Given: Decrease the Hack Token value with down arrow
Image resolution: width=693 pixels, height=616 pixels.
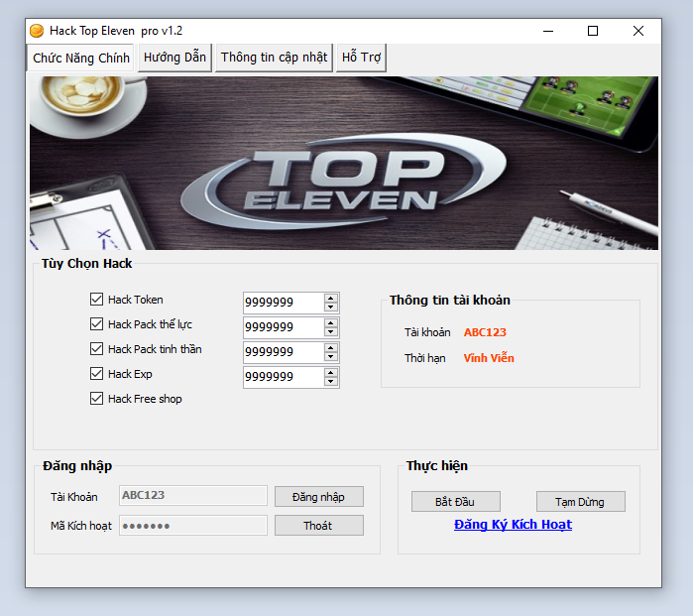Looking at the screenshot, I should pos(331,308).
